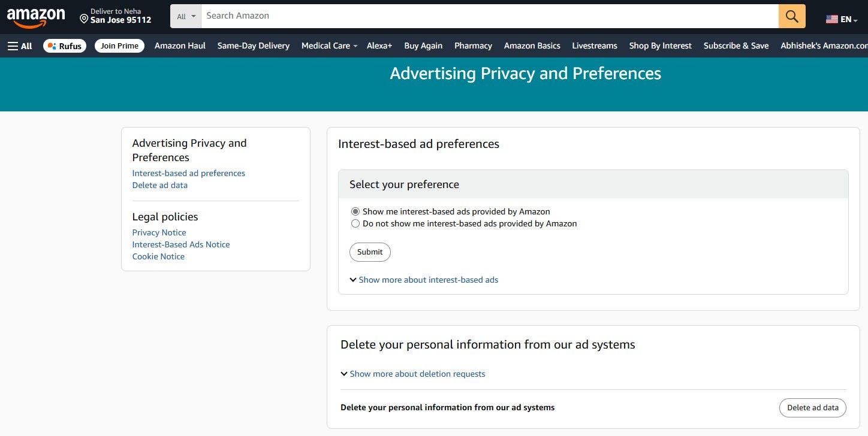Open Shop By Interest nav item
The image size is (868, 436).
(x=661, y=46)
